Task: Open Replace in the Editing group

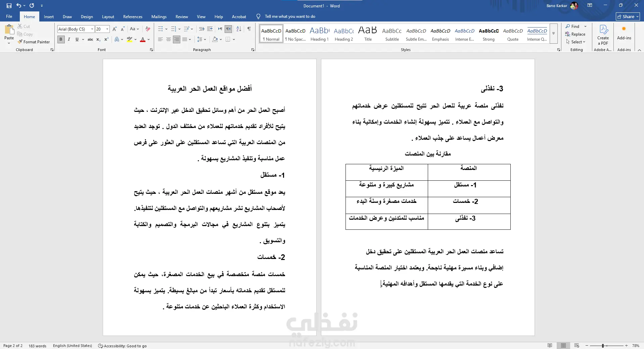Action: coord(576,34)
